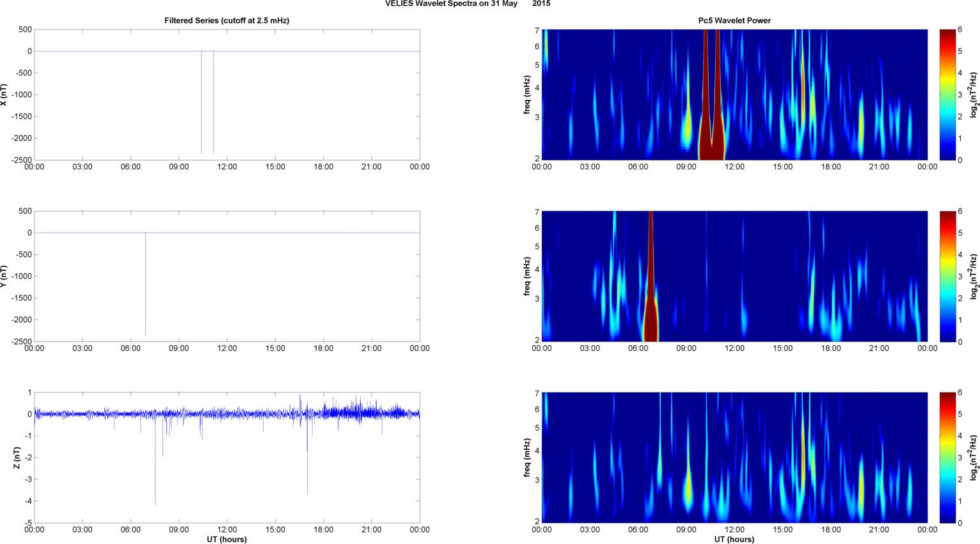Click the first X series spike after 09:00

[x=202, y=102]
